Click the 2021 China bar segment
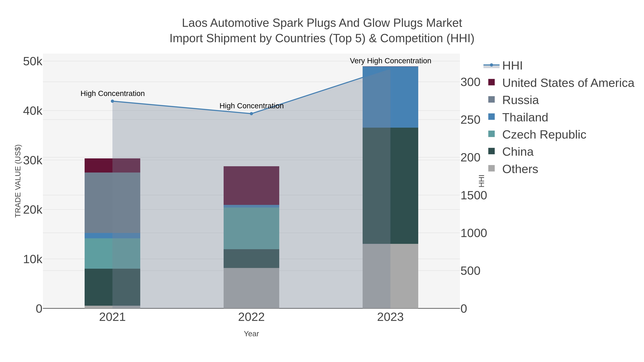Image resolution: width=644 pixels, height=362 pixels. coord(112,287)
